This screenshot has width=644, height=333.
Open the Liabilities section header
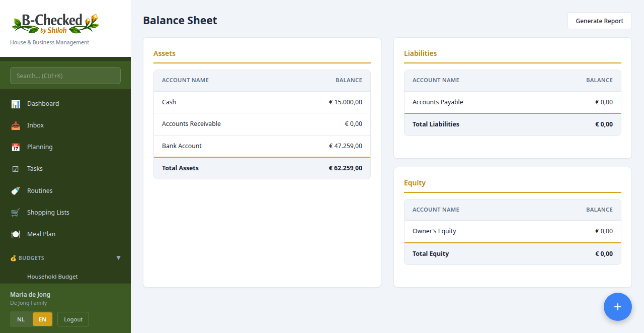click(421, 53)
